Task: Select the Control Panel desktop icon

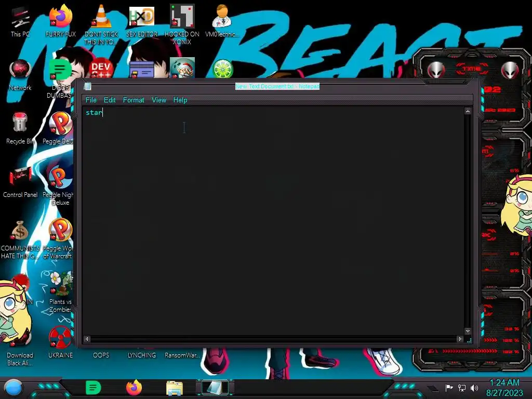Action: (x=20, y=182)
